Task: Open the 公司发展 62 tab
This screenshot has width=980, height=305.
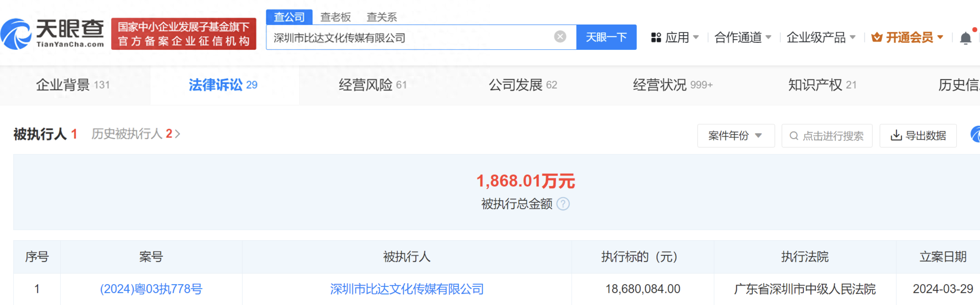Action: click(523, 85)
